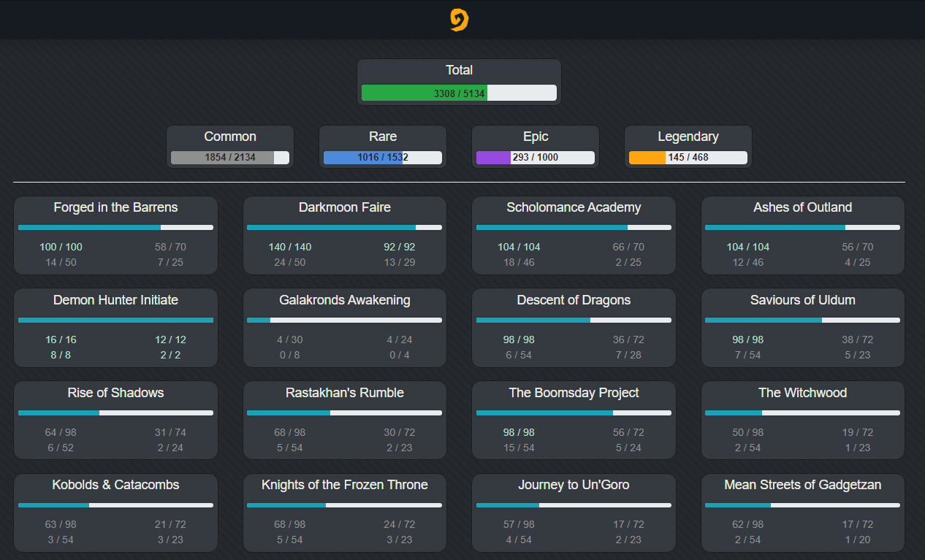Click the Common rarity card
Image resolution: width=925 pixels, height=560 pixels.
pos(229,146)
